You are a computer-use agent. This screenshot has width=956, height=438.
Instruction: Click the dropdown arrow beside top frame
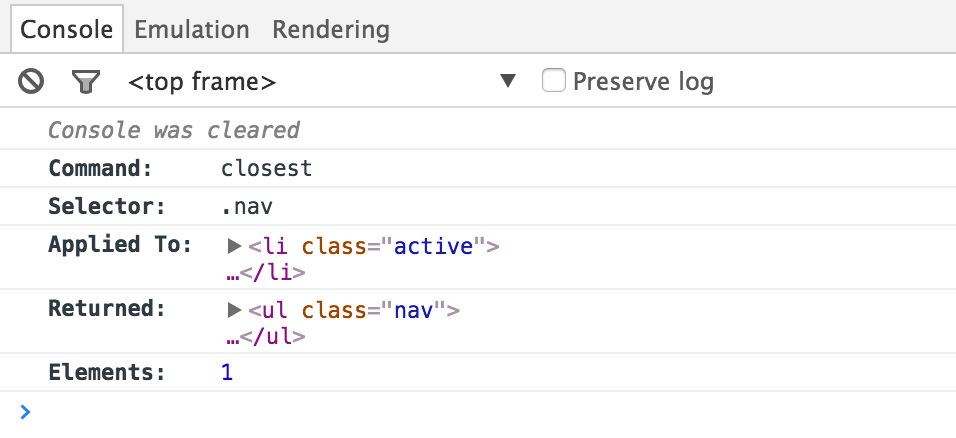tap(508, 81)
